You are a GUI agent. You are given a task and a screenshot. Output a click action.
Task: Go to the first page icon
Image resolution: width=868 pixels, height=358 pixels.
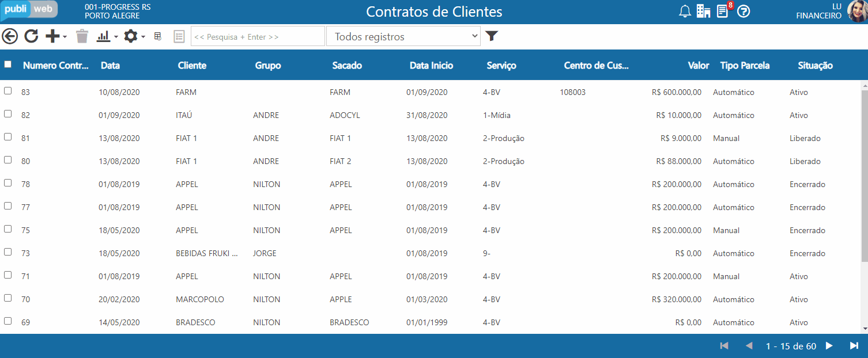[724, 346]
